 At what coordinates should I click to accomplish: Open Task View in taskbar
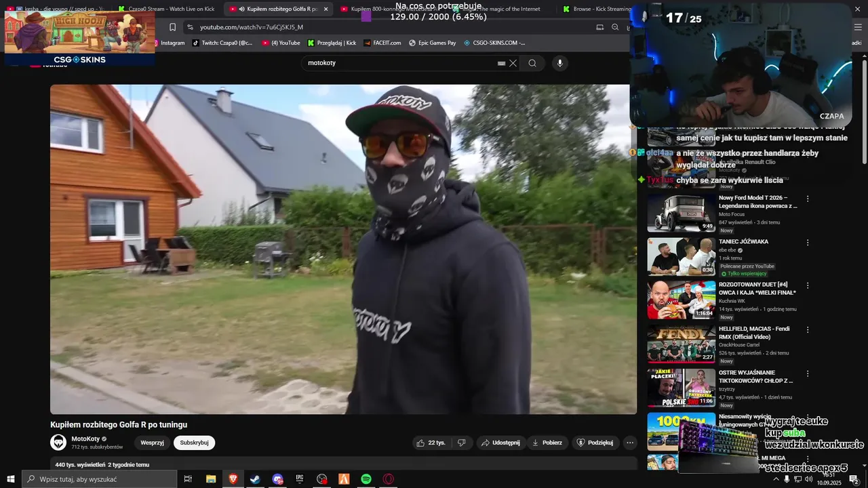pos(188,479)
